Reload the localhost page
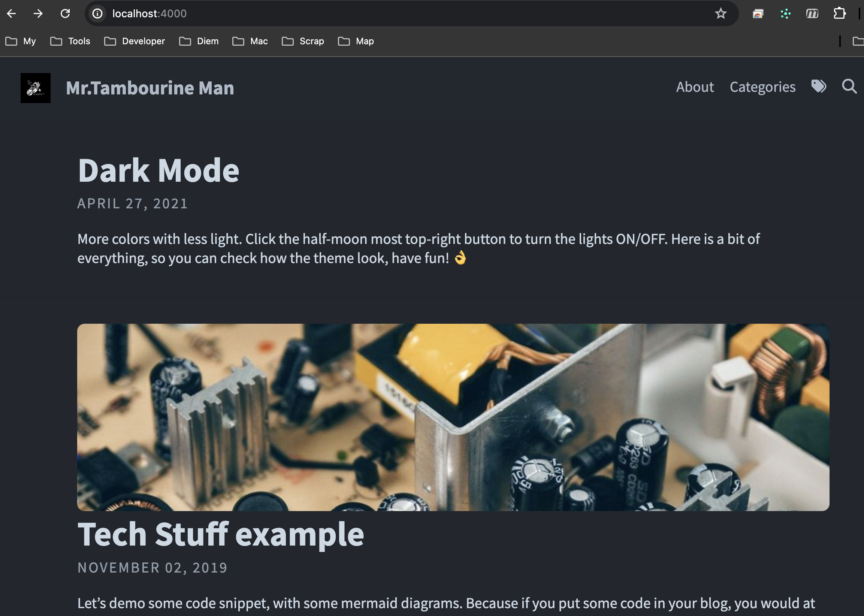 tap(65, 13)
